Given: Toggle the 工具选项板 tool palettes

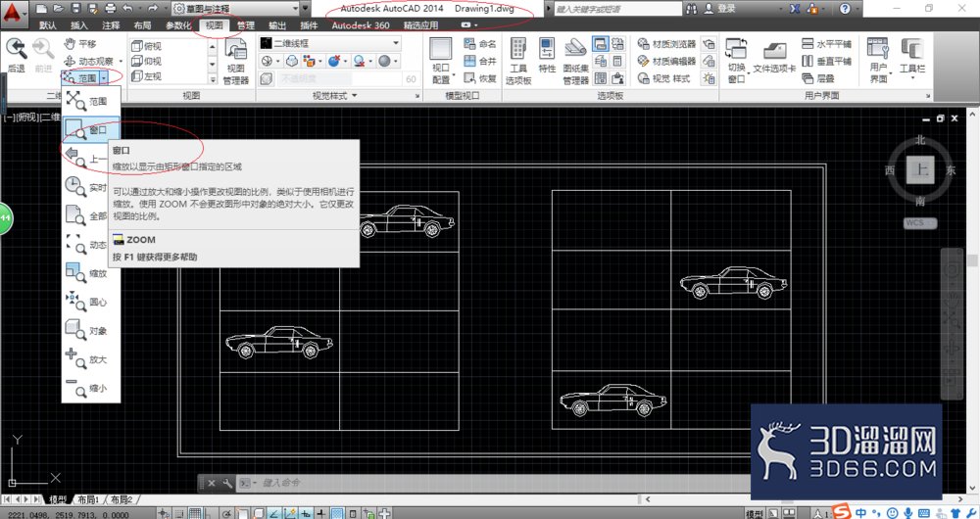Looking at the screenshot, I should coord(518,62).
